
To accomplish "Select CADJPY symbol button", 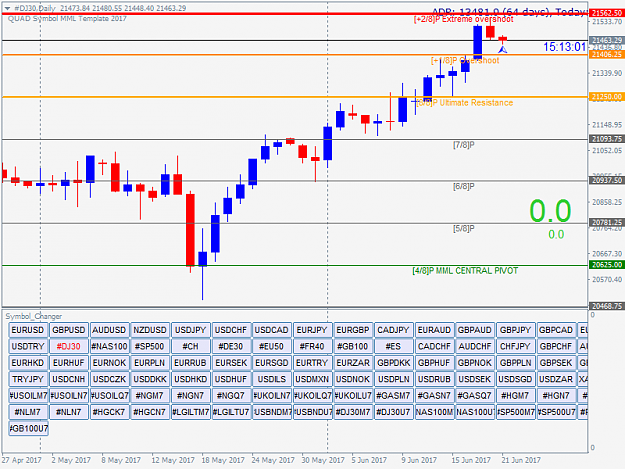I will [x=394, y=330].
